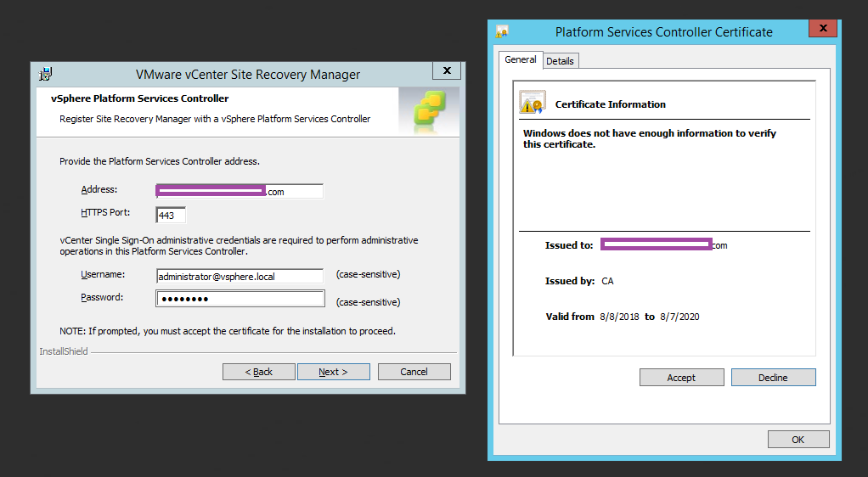Click the 'Issued to:' label
Viewport: 868px width, 477px height.
point(568,245)
